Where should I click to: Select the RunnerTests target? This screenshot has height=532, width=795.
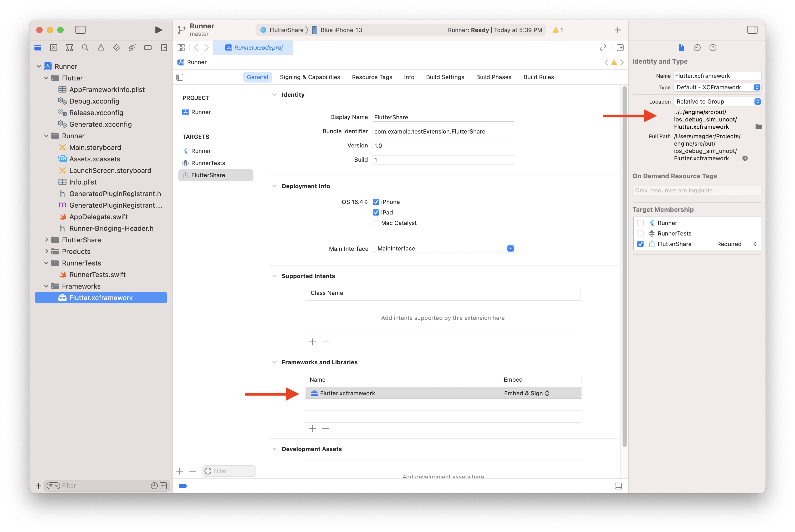click(x=208, y=163)
